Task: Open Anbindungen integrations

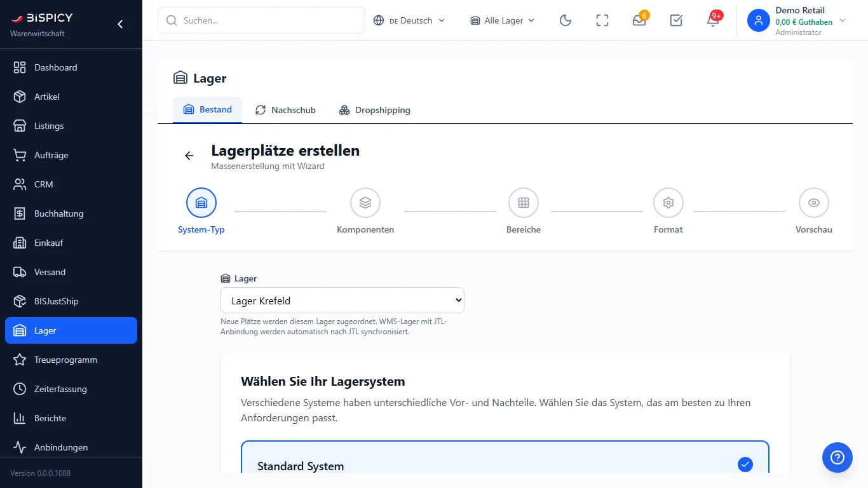Action: click(x=71, y=447)
